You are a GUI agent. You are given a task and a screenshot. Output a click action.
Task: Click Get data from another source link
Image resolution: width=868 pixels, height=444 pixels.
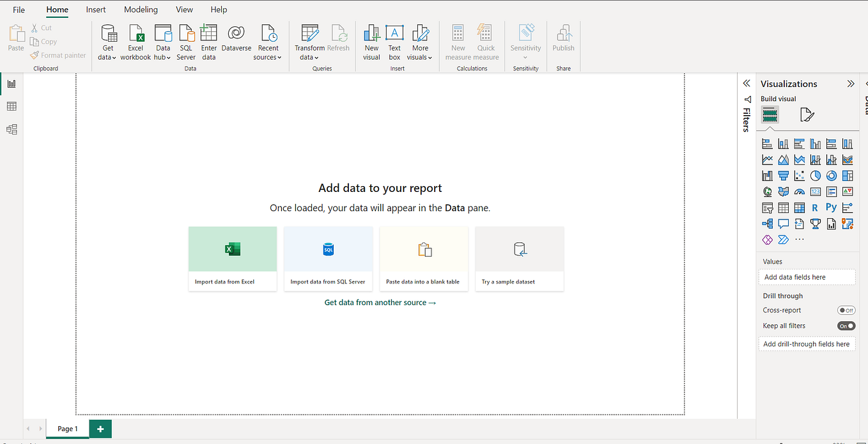(380, 302)
